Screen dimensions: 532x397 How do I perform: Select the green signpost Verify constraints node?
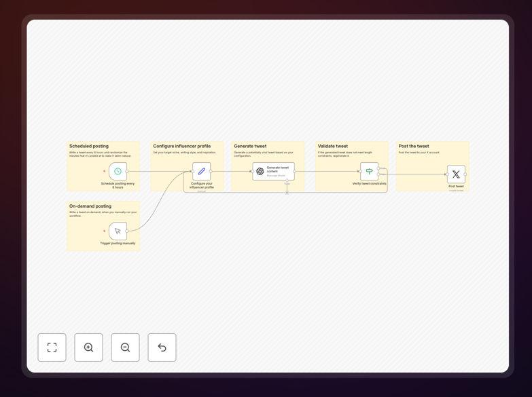pyautogui.click(x=369, y=171)
